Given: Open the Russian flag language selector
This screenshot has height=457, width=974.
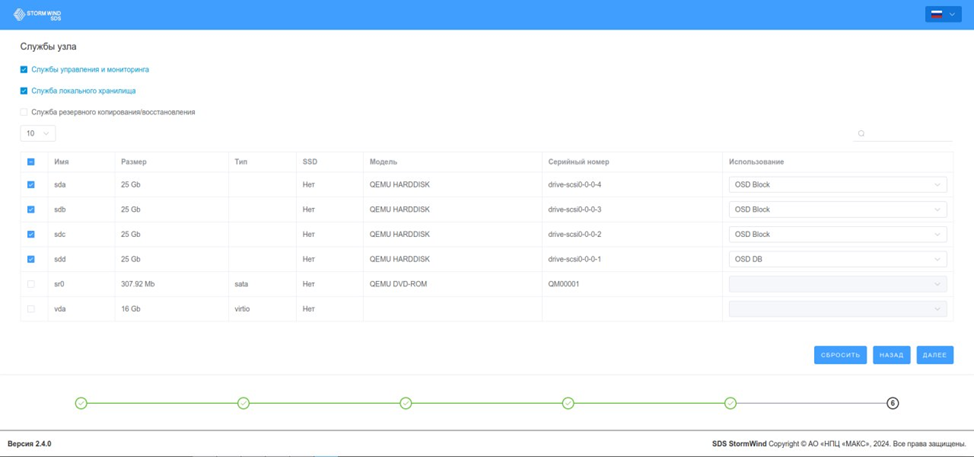Looking at the screenshot, I should (x=943, y=14).
